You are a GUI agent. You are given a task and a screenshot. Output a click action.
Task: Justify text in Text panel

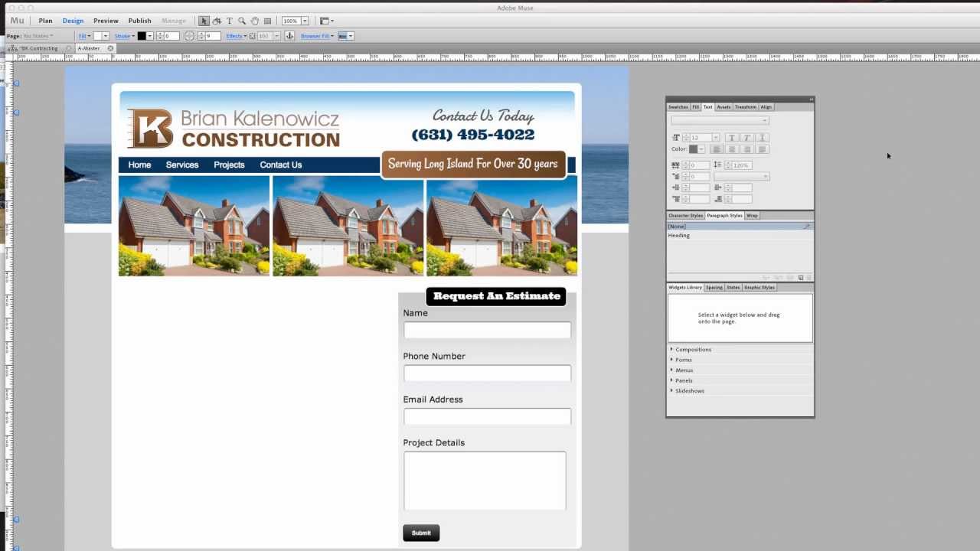(763, 149)
